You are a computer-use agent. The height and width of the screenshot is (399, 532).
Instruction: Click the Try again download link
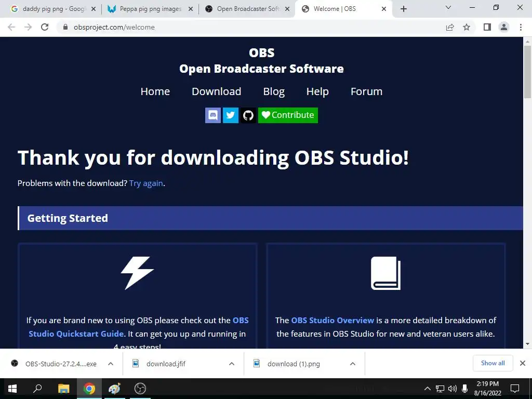click(146, 183)
